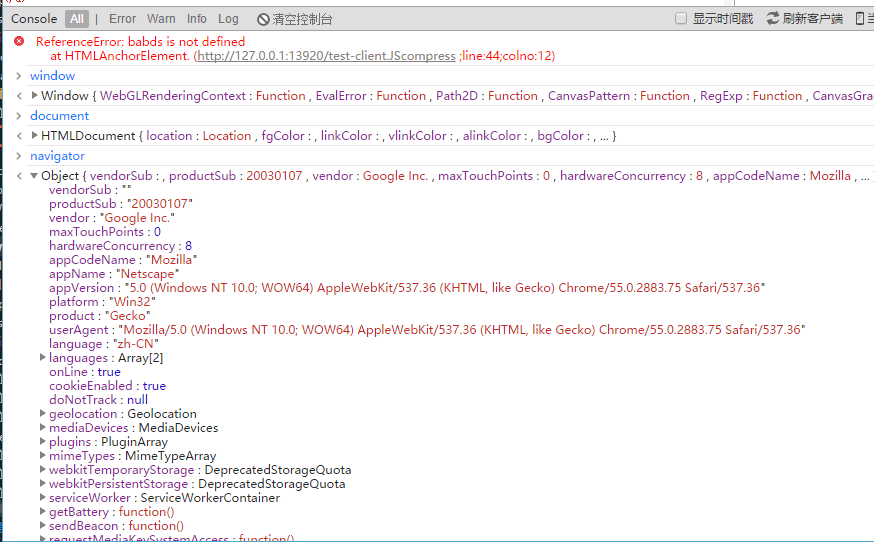Click the phone icon at toolbar right edge
This screenshot has height=542, width=874.
coord(860,18)
